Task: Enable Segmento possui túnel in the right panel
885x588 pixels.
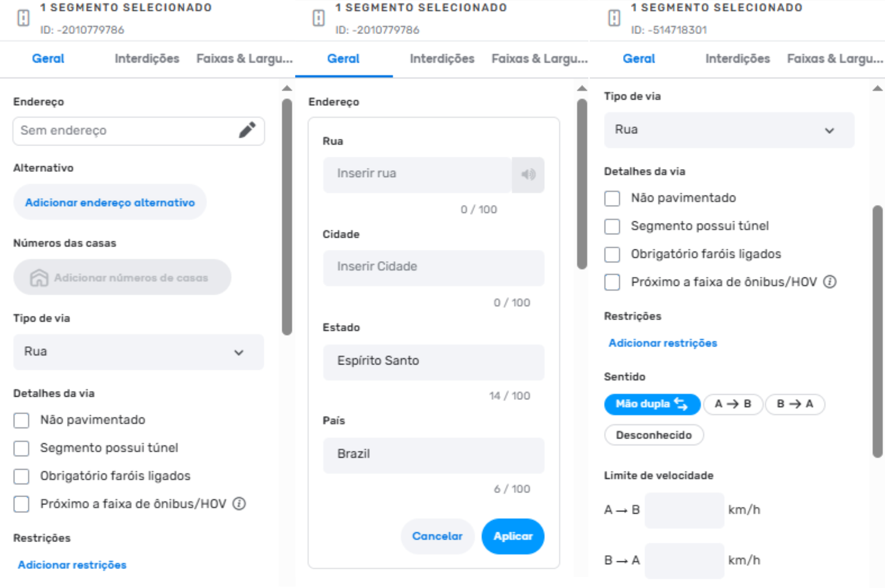Action: click(x=612, y=226)
